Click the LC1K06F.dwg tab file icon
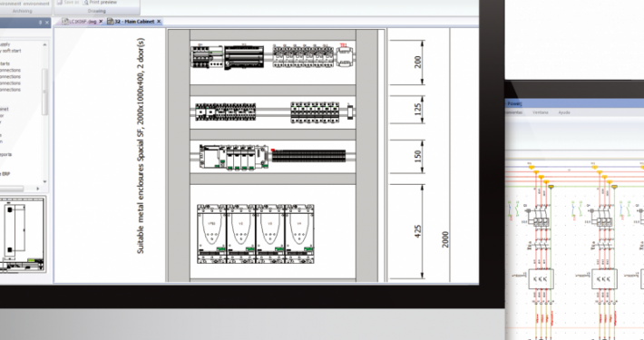The image size is (644, 340). point(65,22)
